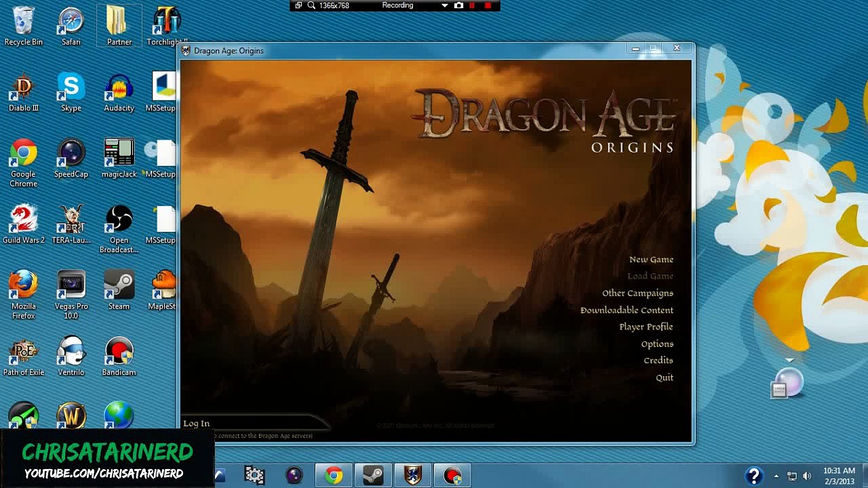Launch Google Chrome desktop shortcut

tap(23, 163)
